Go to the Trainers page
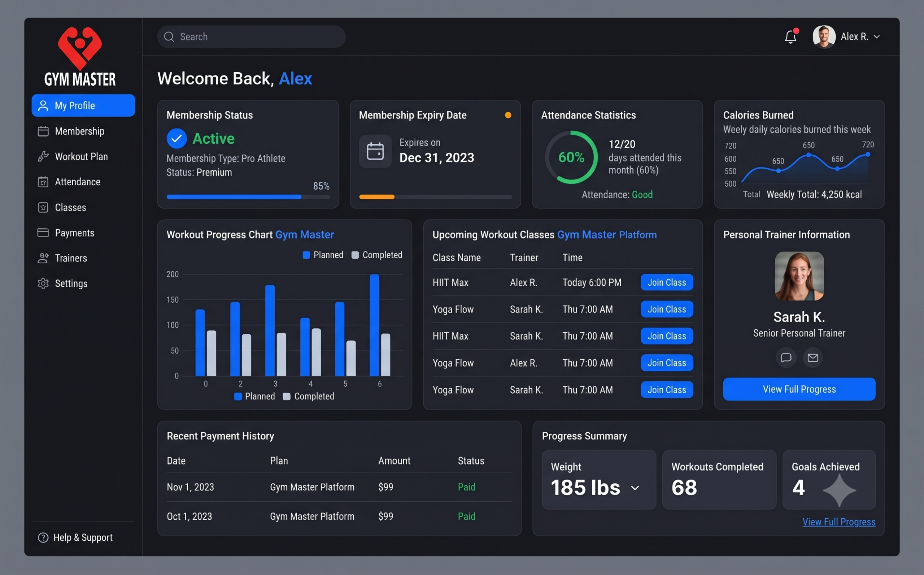 [83, 258]
